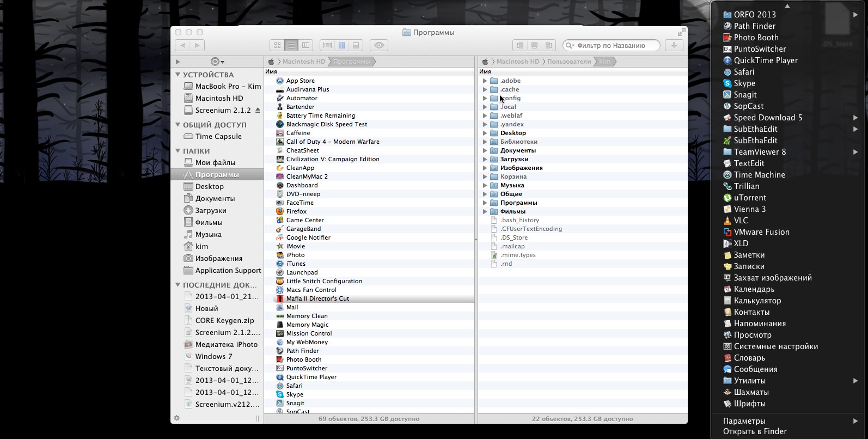
Task: Switch to icon view in the toolbar
Action: (x=277, y=45)
